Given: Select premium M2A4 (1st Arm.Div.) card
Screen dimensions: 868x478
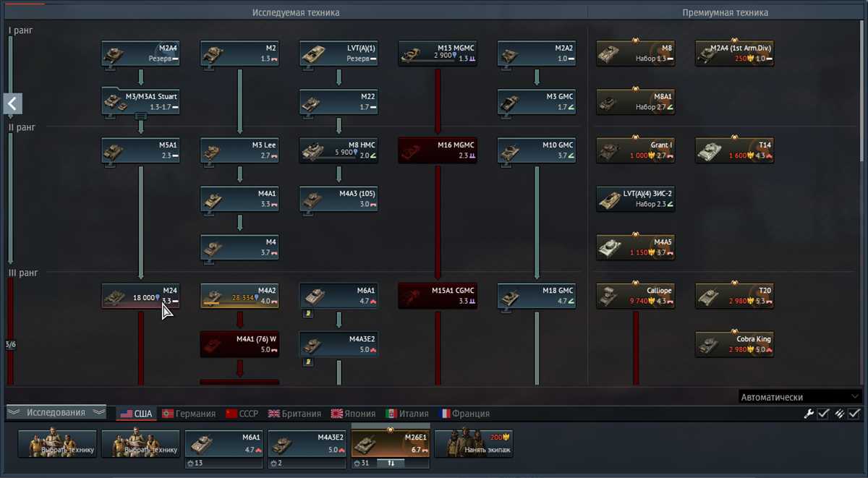Looking at the screenshot, I should pyautogui.click(x=735, y=54).
